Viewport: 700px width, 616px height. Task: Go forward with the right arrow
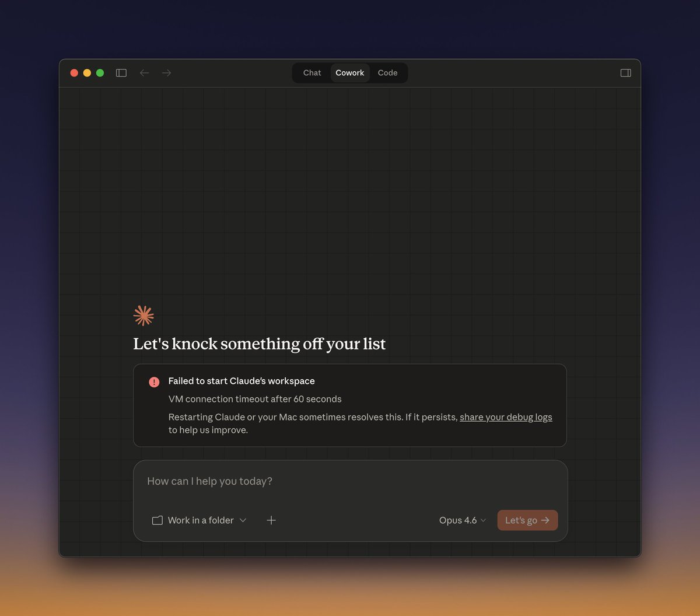167,73
